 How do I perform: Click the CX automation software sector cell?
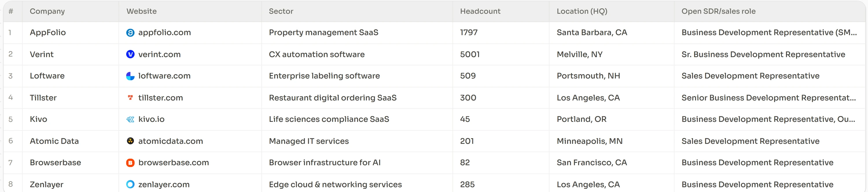tap(357, 55)
